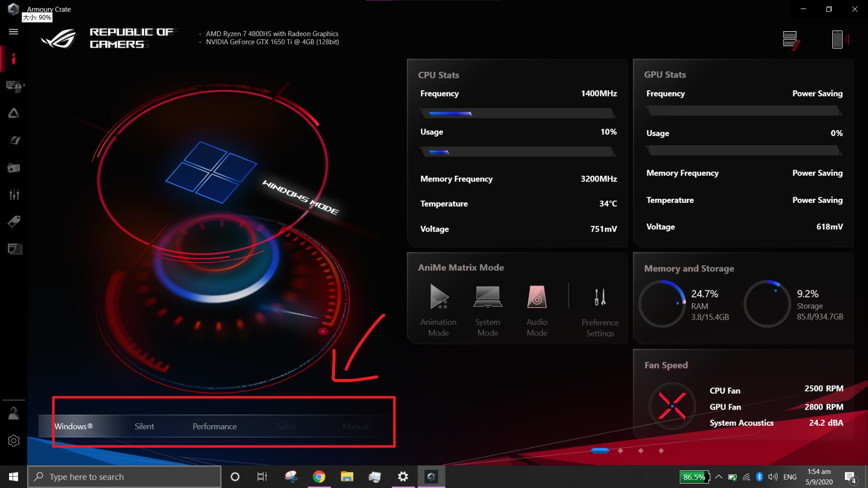868x488 pixels.
Task: Click the CPU Stats panel title
Action: click(439, 75)
